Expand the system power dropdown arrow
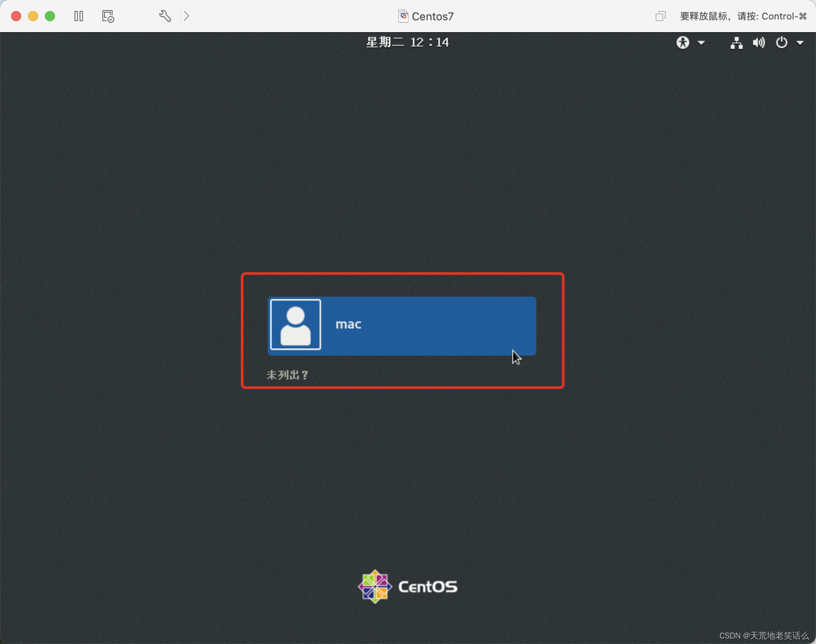 click(x=800, y=43)
